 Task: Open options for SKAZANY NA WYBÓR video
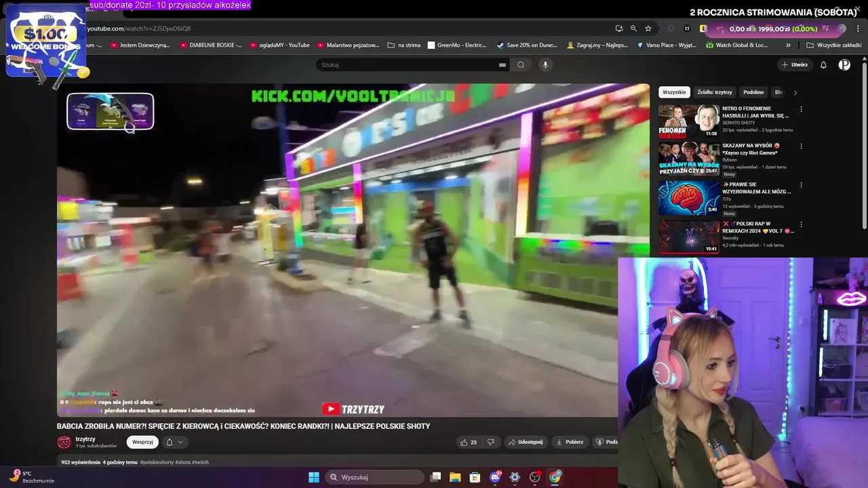(x=801, y=146)
